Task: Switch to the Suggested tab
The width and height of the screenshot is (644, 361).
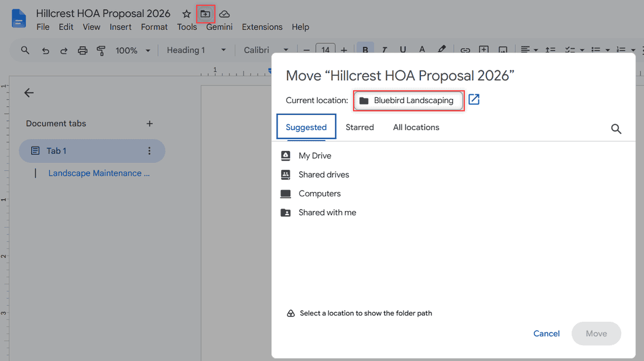Action: click(x=306, y=127)
